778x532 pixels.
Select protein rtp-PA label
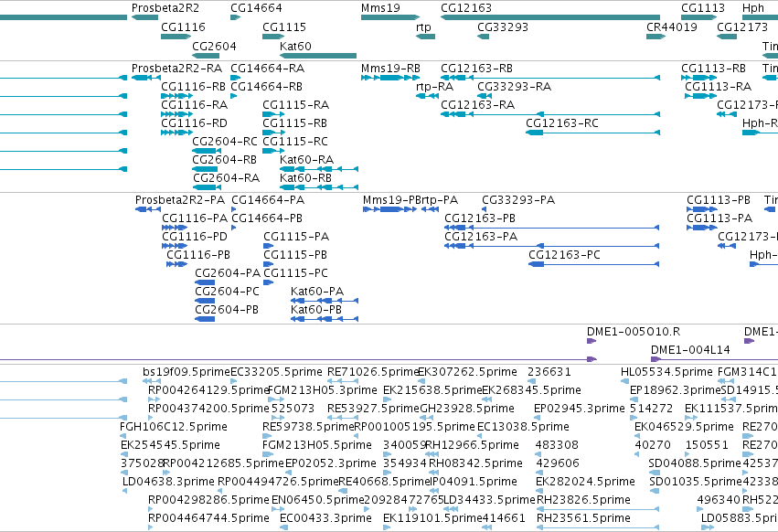440,200
